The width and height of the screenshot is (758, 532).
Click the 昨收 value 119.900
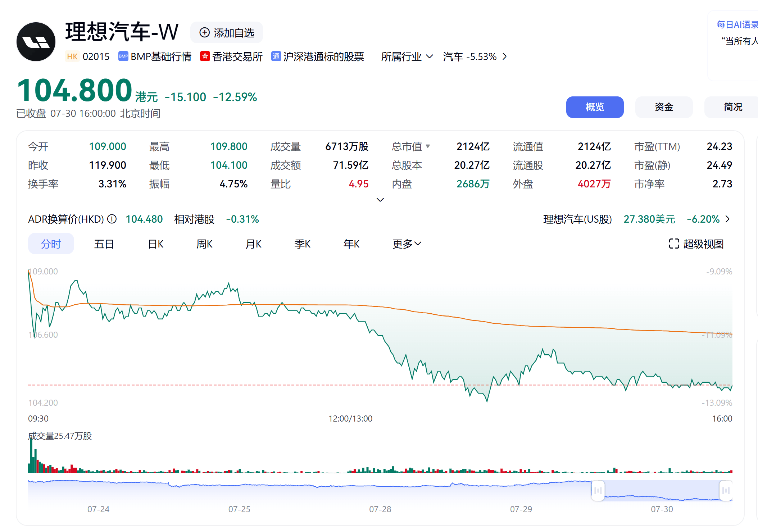coord(108,165)
